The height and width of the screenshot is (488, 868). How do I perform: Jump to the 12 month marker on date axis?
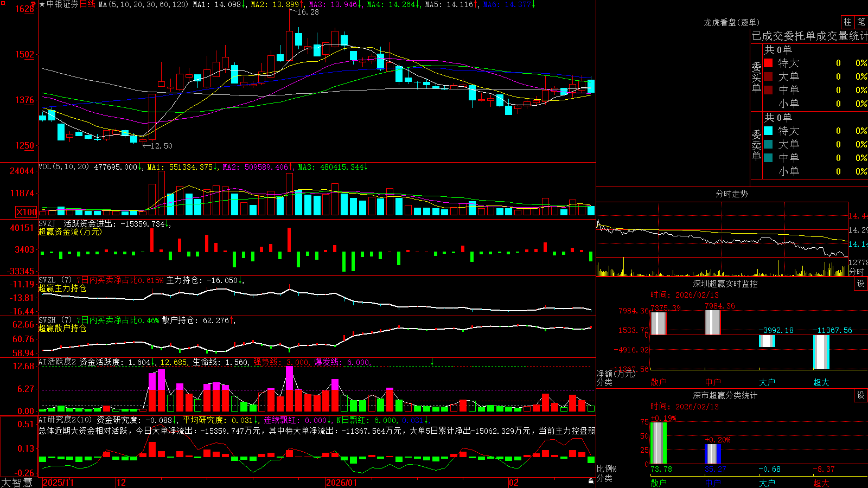[x=121, y=483]
